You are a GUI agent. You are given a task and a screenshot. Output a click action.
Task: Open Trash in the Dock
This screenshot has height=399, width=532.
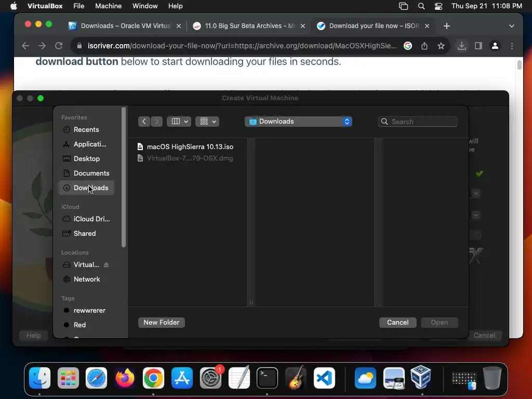(493, 378)
